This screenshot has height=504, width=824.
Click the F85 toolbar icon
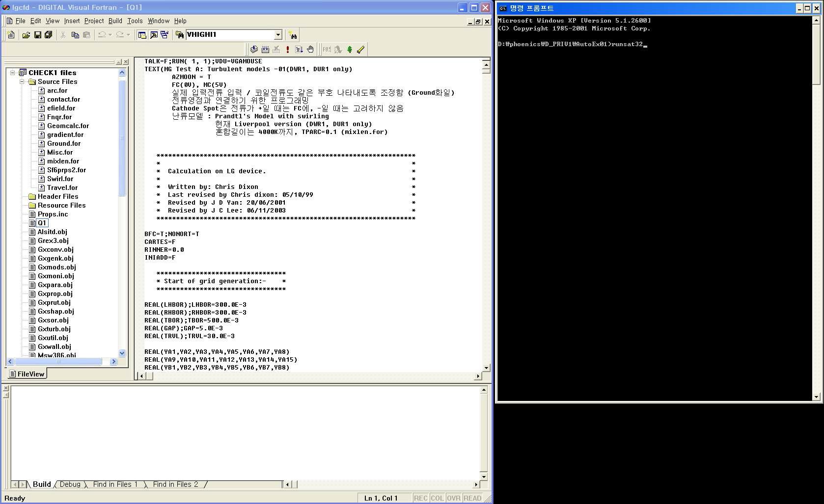(x=327, y=50)
